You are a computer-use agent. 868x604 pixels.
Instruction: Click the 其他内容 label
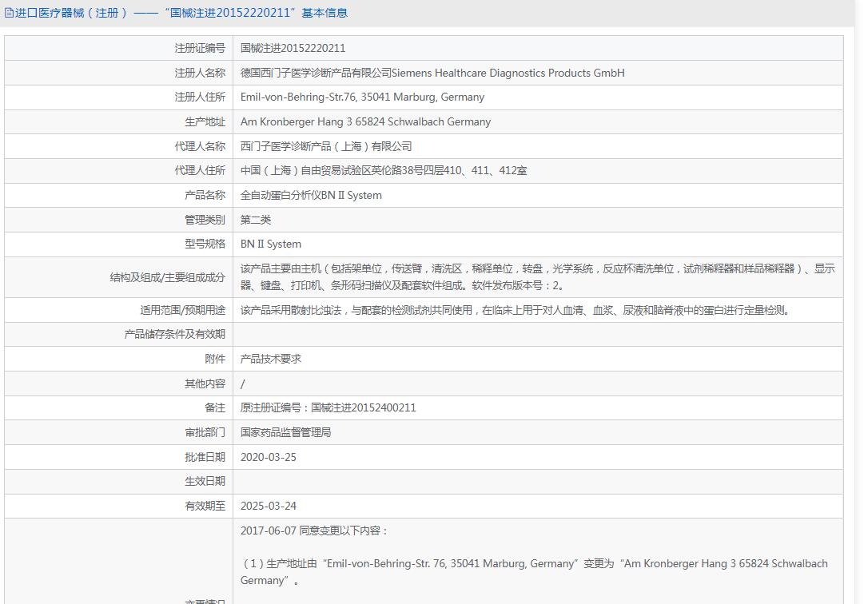[205, 383]
